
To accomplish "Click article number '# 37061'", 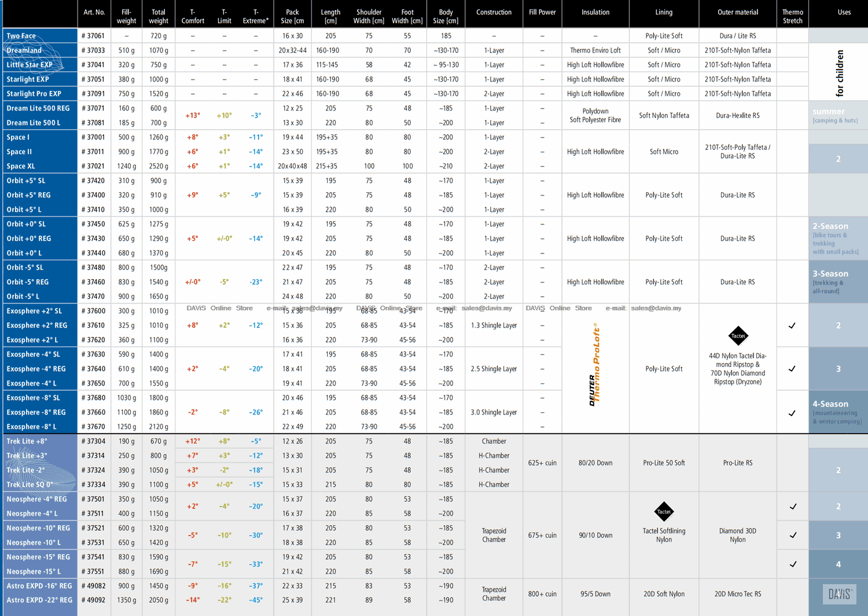I will tap(93, 36).
